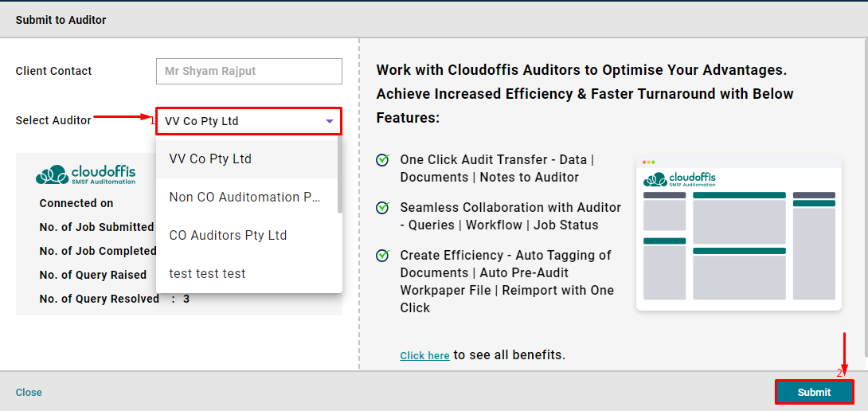The image size is (868, 411).
Task: Pick CO Auditors Pty Ltd from the auditor list
Action: point(229,235)
